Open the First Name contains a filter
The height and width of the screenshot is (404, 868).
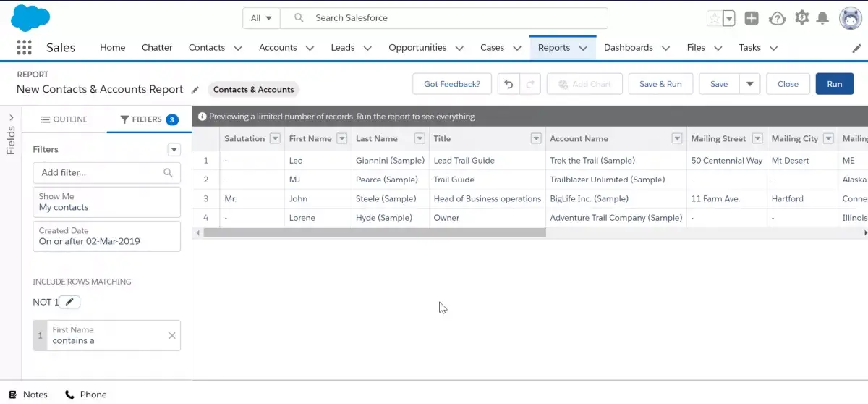point(106,335)
